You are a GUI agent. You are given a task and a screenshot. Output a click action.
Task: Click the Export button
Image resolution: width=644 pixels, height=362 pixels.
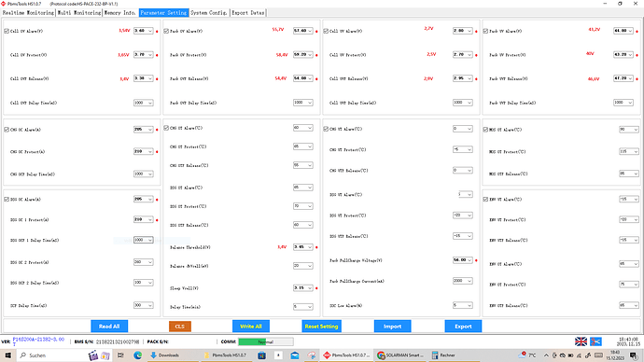[463, 327]
